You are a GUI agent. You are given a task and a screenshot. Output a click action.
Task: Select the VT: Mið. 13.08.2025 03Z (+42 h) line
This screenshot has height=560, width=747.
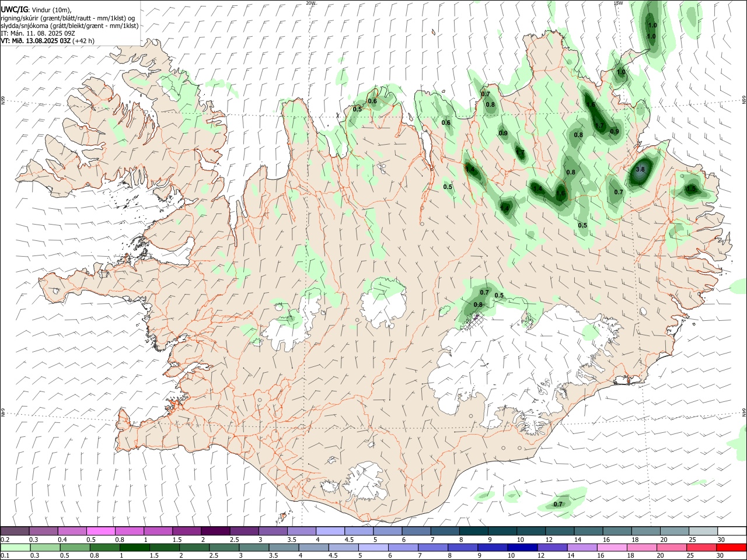48,41
